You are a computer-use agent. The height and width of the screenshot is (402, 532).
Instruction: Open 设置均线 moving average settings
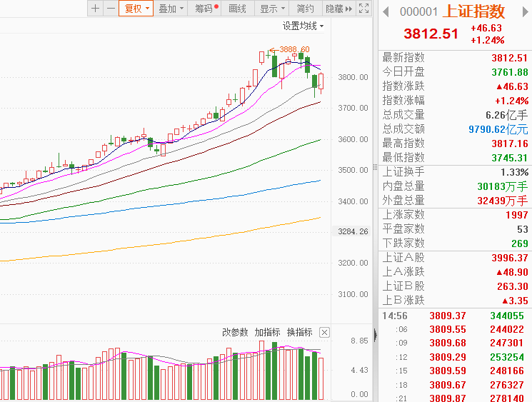tap(303, 26)
